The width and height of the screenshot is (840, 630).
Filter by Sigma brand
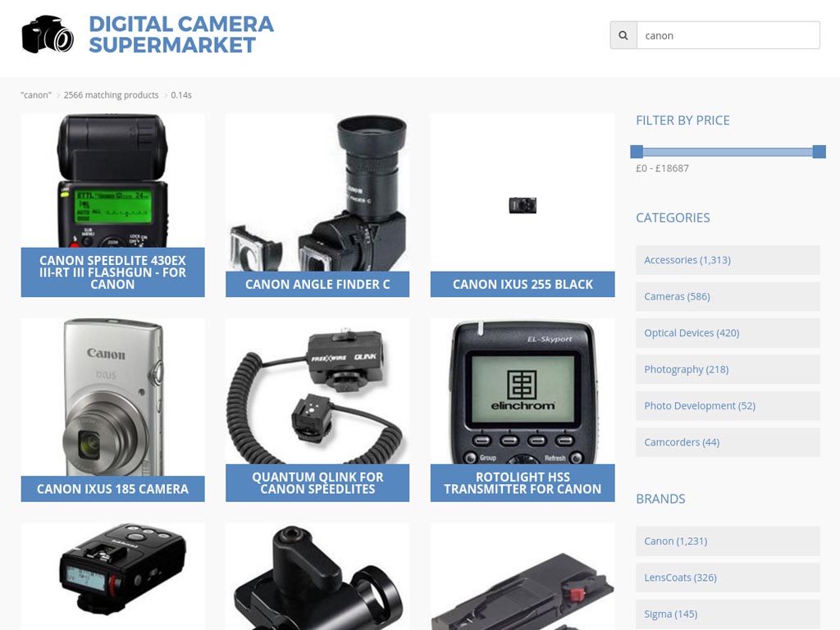[728, 614]
